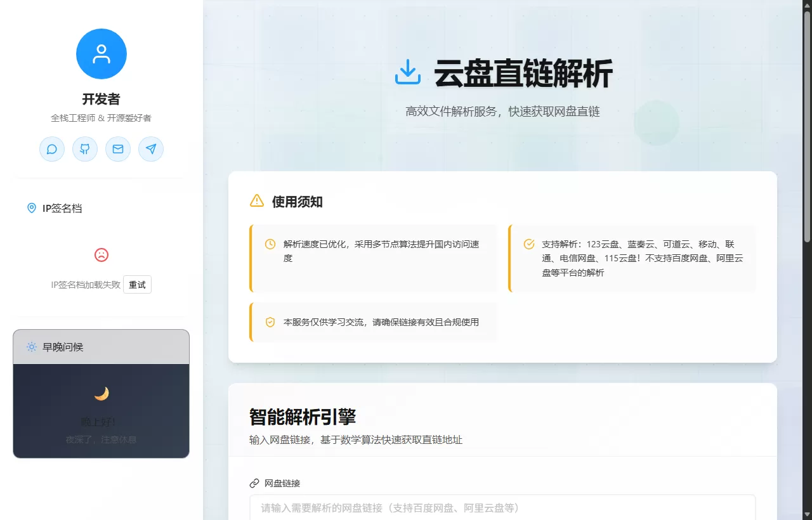The height and width of the screenshot is (520, 812).
Task: Click the red sad face icon
Action: pos(101,255)
